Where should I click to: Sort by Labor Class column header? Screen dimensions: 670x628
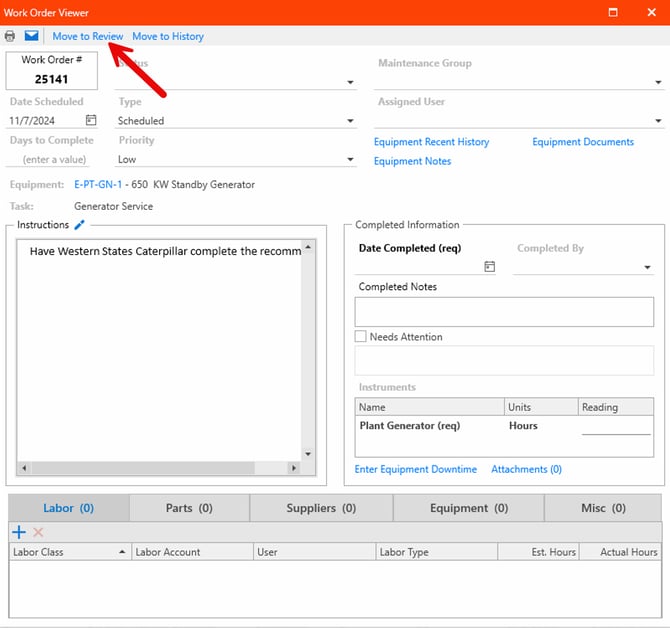coord(69,552)
